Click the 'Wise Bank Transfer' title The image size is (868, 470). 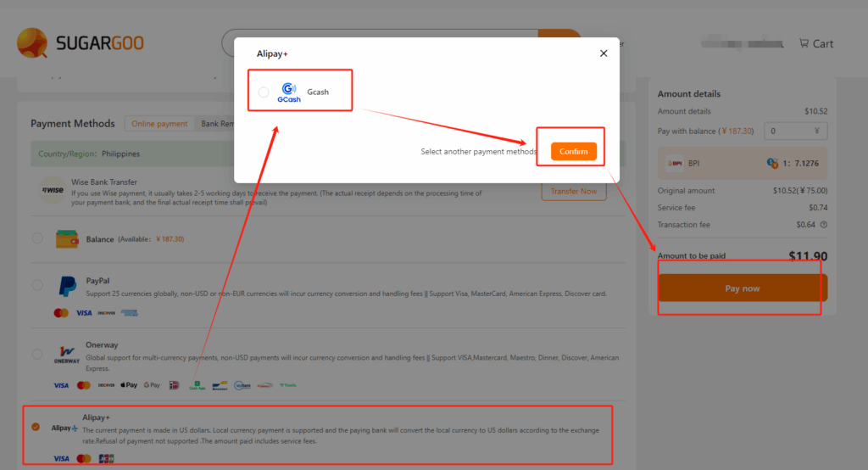click(104, 182)
